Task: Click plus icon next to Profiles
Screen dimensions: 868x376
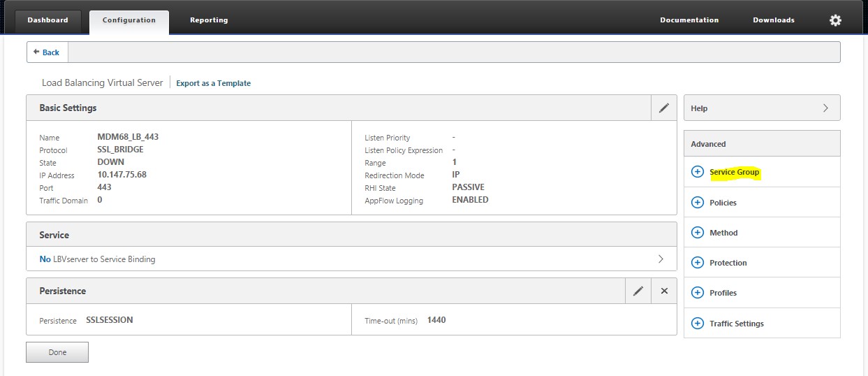Action: pos(697,293)
